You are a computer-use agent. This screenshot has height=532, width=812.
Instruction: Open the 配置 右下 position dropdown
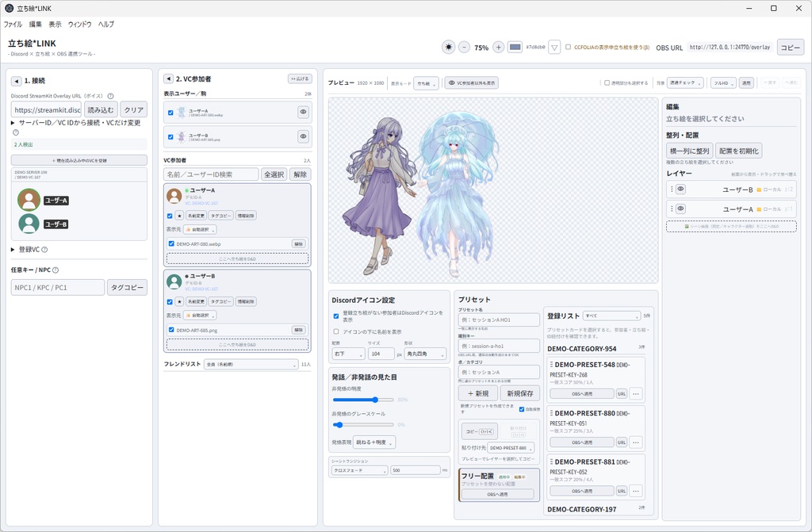tap(348, 354)
